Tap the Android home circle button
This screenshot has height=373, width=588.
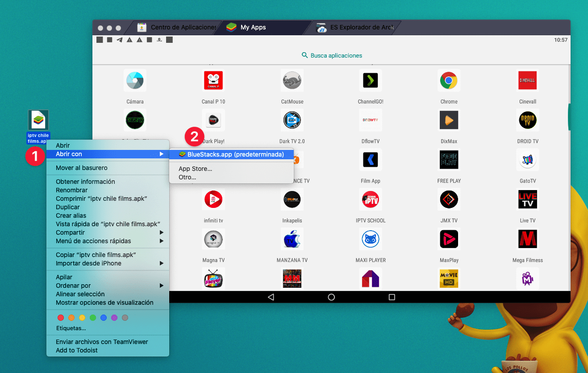pyautogui.click(x=331, y=297)
